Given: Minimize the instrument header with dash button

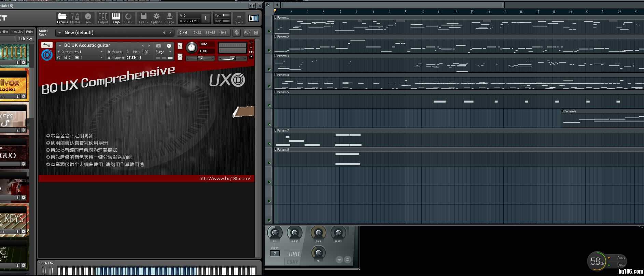Looking at the screenshot, I should 251,47.
